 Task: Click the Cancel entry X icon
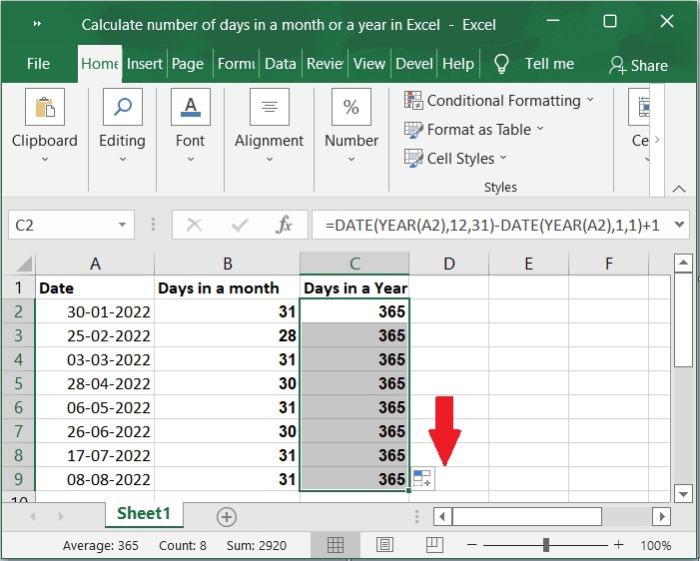(x=194, y=224)
